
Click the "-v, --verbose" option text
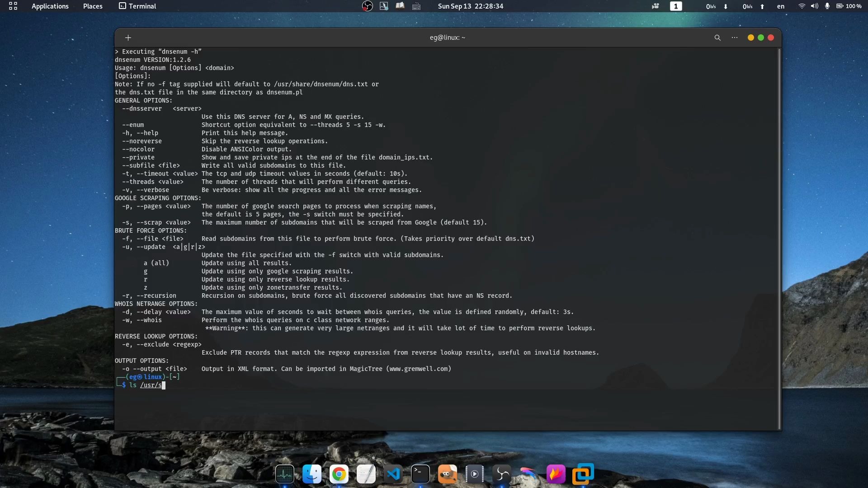click(x=146, y=190)
